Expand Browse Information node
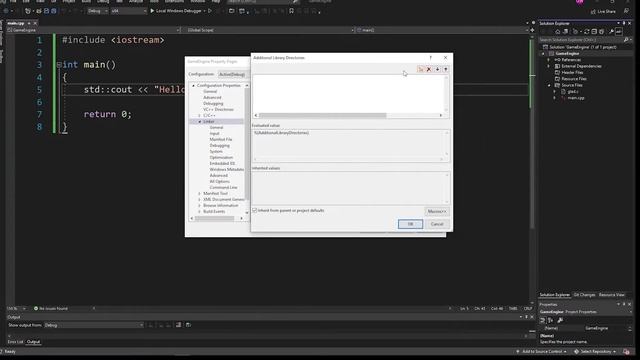 click(200, 206)
